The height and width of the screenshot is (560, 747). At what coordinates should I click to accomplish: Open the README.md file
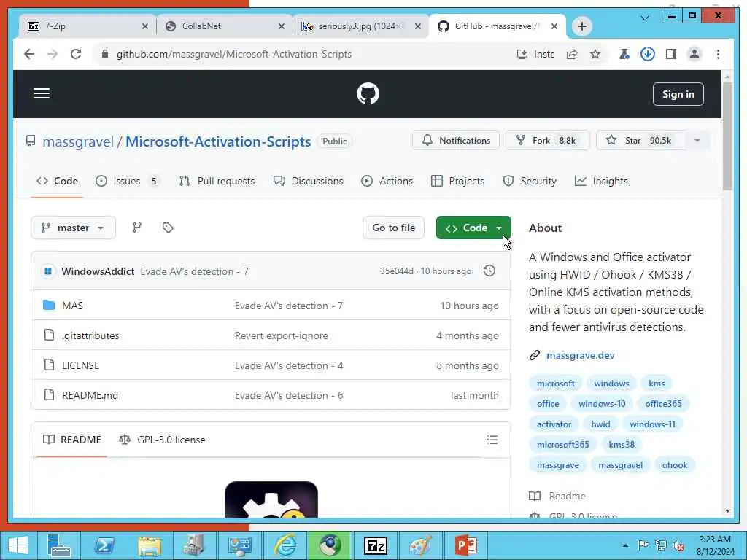[x=90, y=395]
